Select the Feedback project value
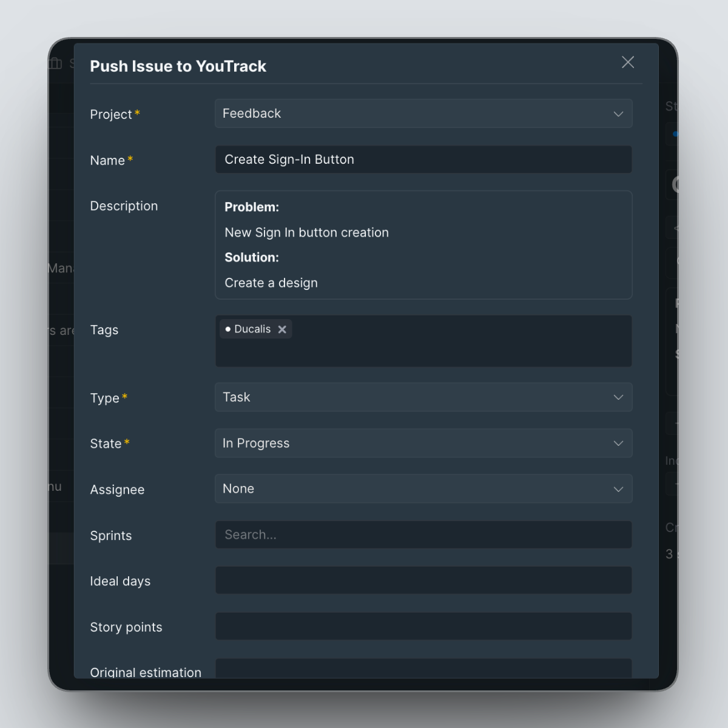728x728 pixels. (x=252, y=113)
